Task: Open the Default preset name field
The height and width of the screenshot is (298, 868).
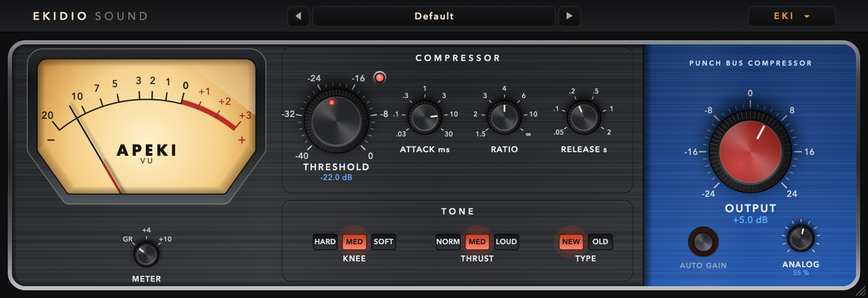Action: point(434,16)
